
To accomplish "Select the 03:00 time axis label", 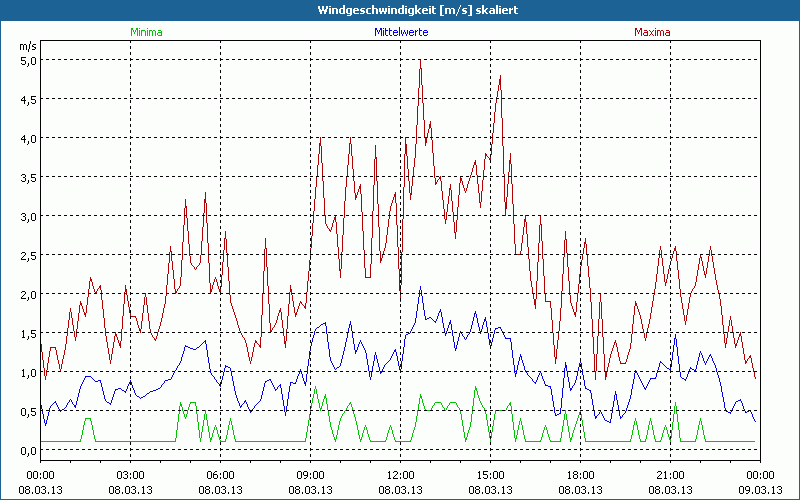I will 130,475.
